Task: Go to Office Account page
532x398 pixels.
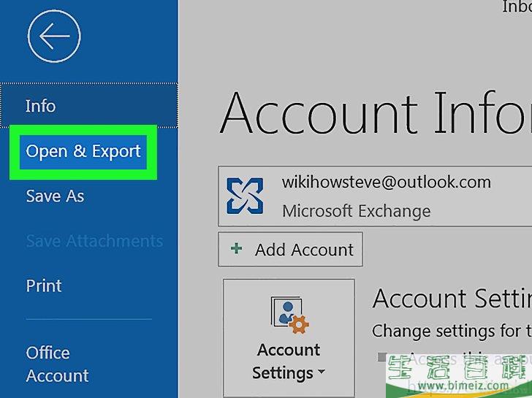Action: click(57, 364)
